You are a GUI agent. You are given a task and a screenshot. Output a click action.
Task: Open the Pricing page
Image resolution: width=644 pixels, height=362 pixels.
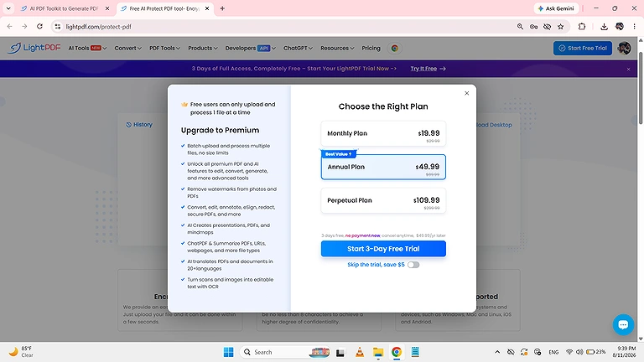tap(371, 48)
